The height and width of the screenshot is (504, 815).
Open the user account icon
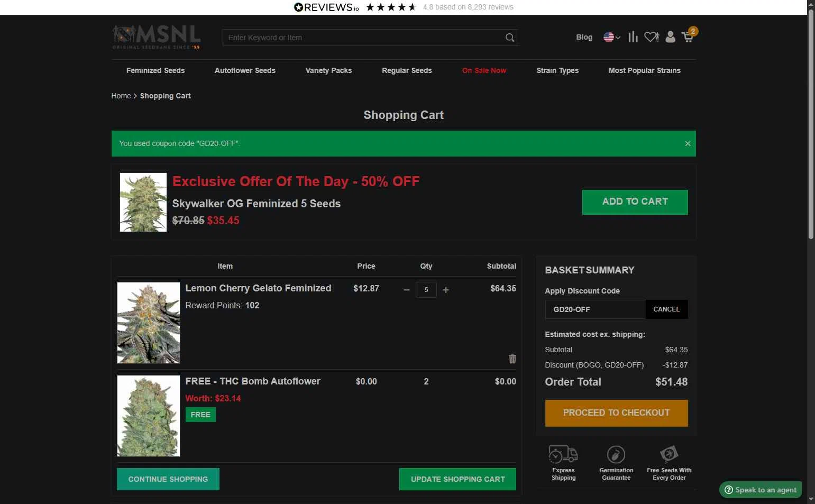(670, 37)
